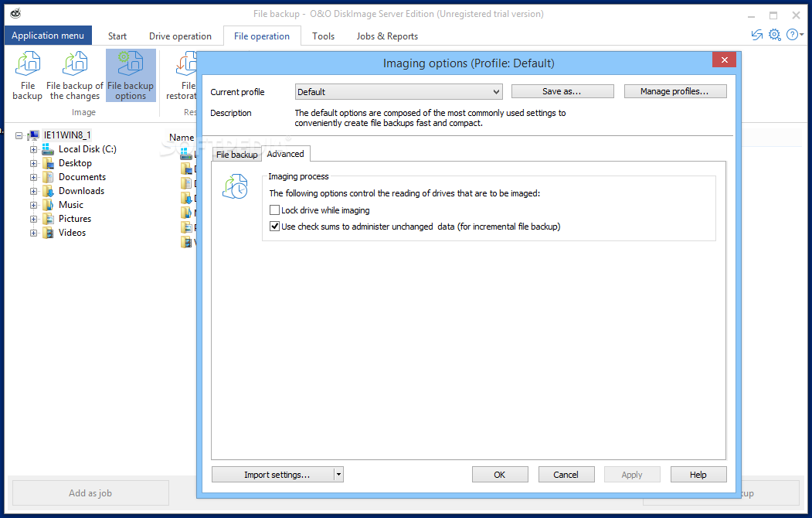The image size is (812, 518).
Task: Open the help question mark icon
Action: [x=792, y=35]
